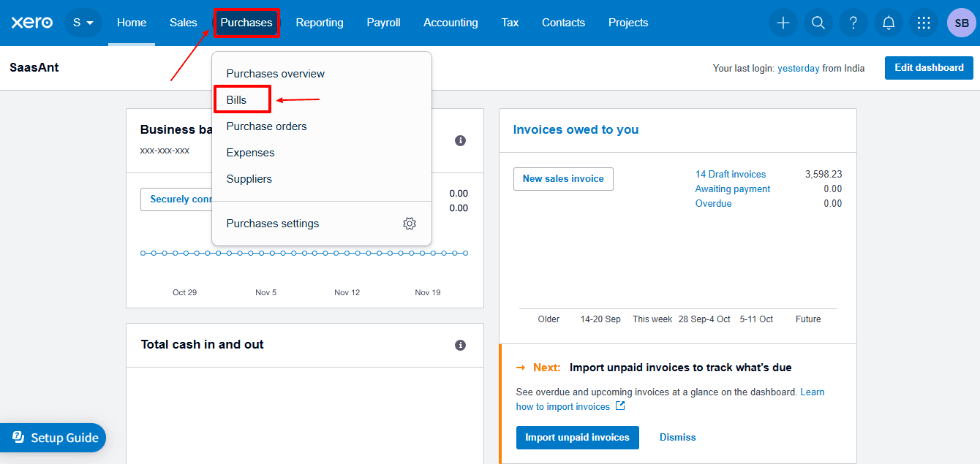
Task: Open the Accounting menu
Action: (451, 23)
